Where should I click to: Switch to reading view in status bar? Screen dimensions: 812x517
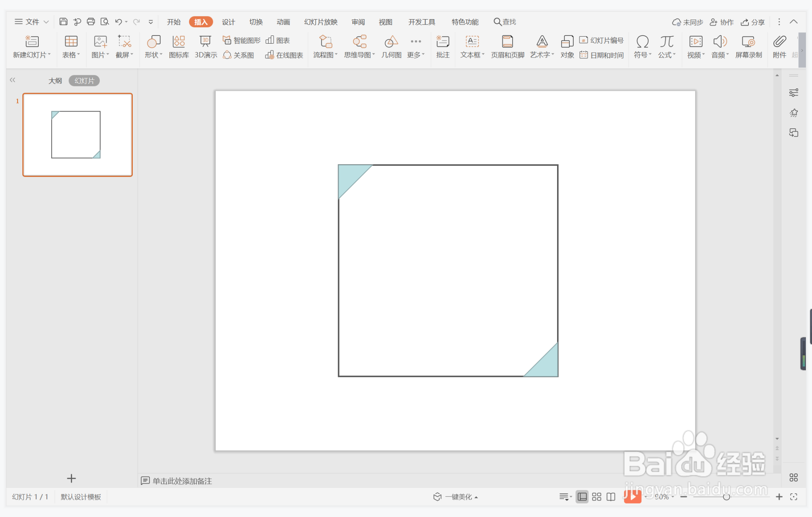[x=611, y=497]
